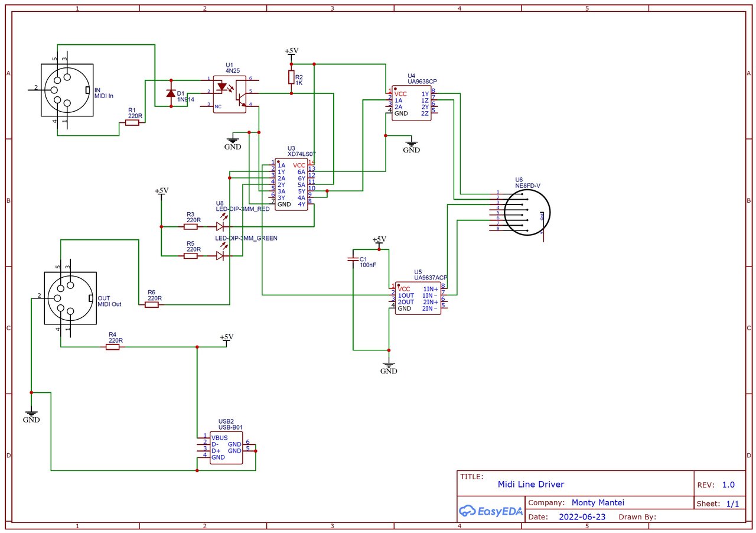Select resistor R4 220R
756x533 pixels.
113,347
